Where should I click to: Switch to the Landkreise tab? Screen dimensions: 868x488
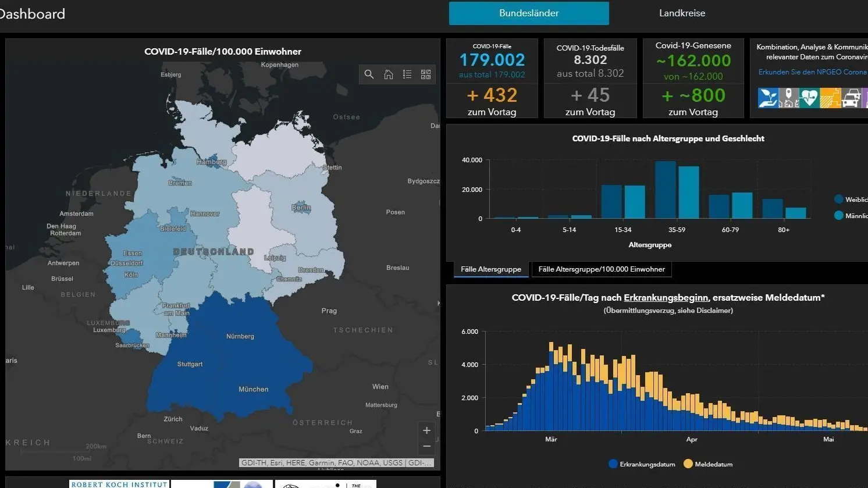[x=682, y=13]
